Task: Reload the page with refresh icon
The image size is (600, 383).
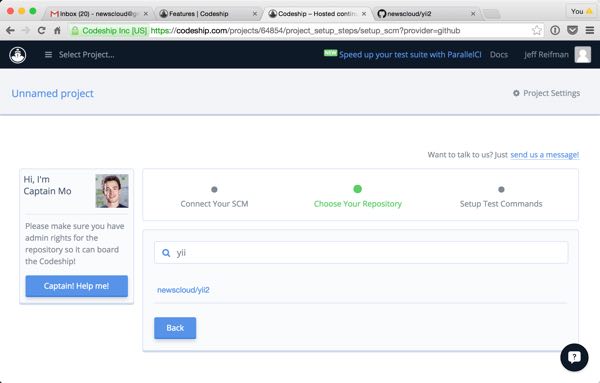Action: click(x=41, y=30)
